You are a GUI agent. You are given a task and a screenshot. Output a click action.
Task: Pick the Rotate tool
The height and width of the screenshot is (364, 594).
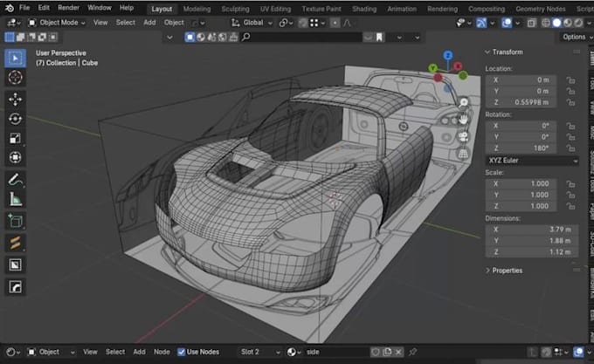pos(15,119)
